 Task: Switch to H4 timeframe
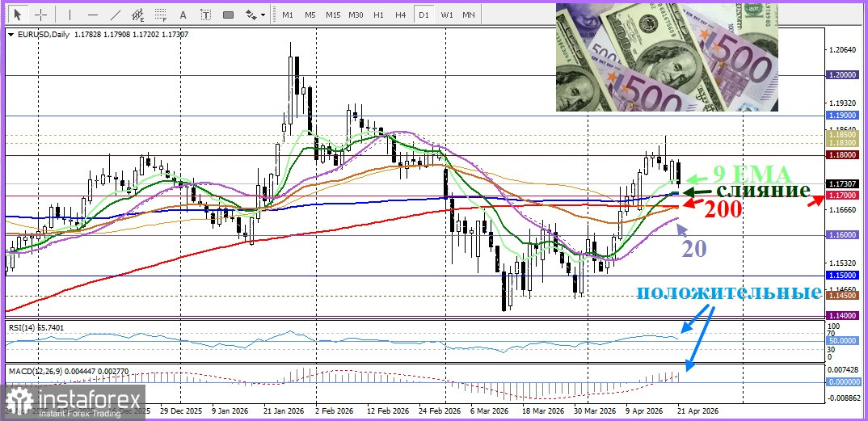401,15
